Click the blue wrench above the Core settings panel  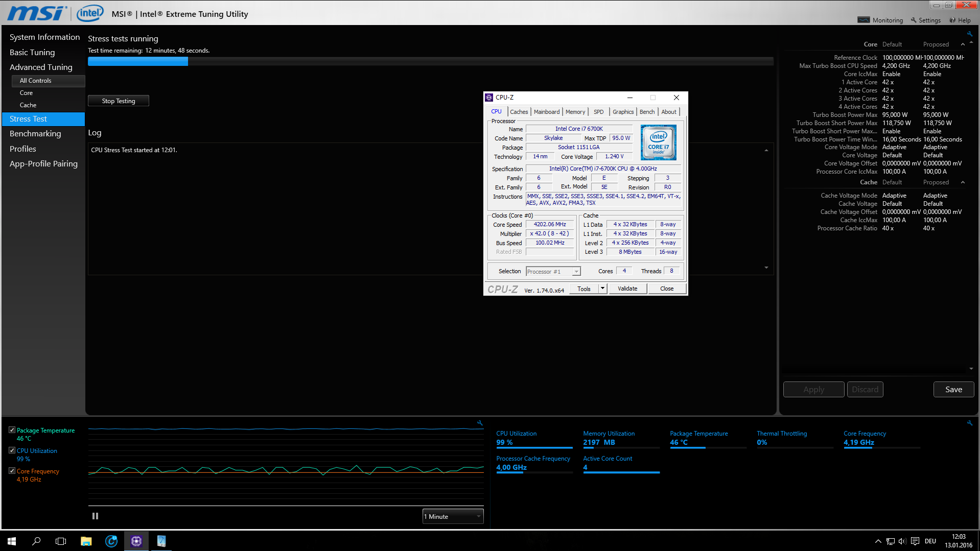(969, 34)
